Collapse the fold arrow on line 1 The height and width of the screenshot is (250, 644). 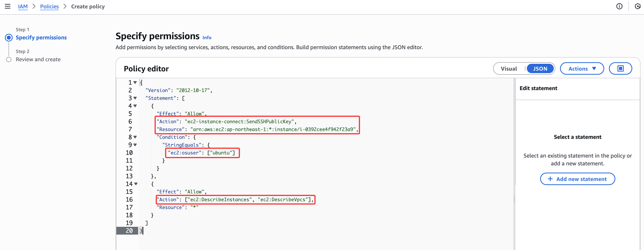click(135, 82)
